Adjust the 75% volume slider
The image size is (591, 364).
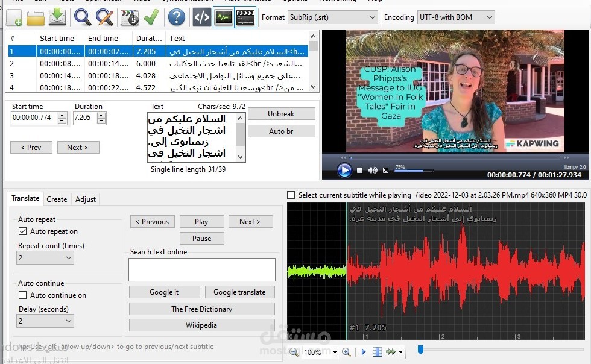(x=414, y=171)
